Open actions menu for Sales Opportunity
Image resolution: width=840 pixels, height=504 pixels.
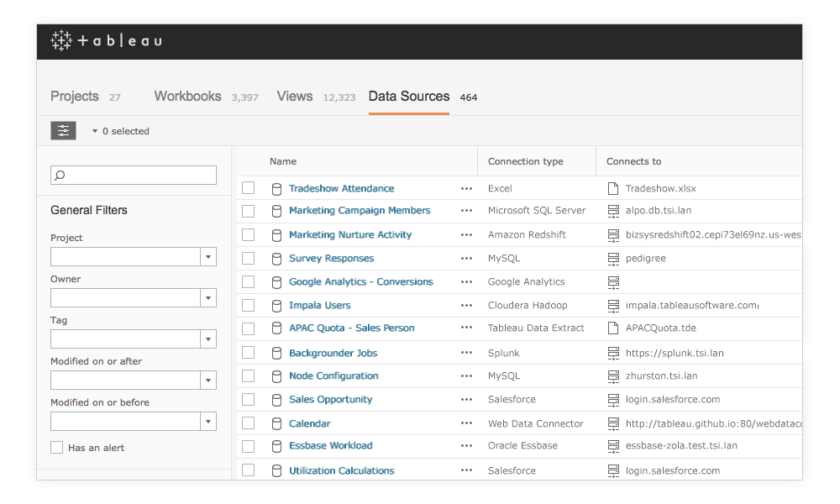466,400
